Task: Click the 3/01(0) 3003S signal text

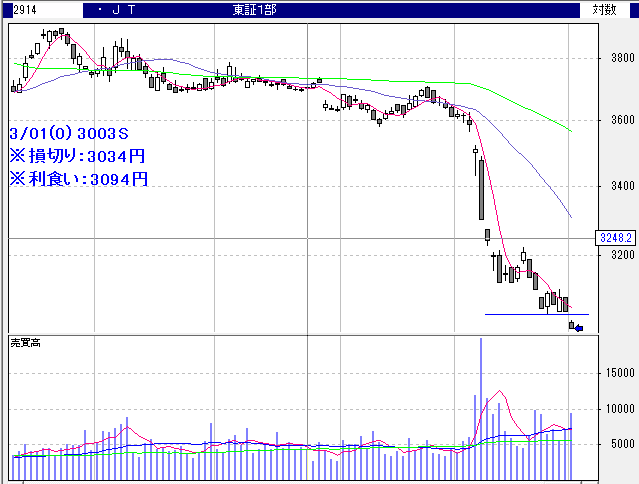Action: point(70,133)
